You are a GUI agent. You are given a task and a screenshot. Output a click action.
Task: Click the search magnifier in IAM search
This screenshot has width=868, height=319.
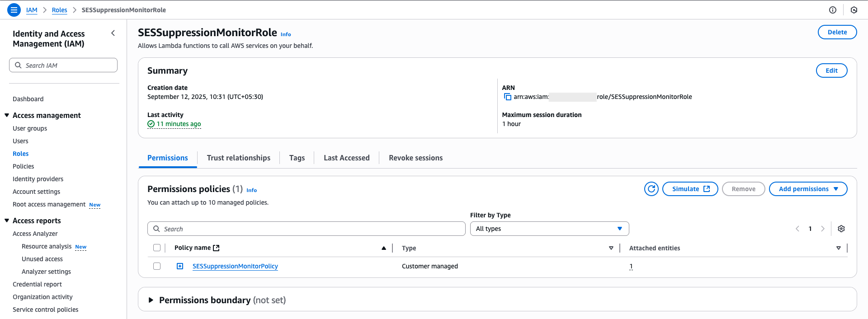pyautogui.click(x=18, y=65)
